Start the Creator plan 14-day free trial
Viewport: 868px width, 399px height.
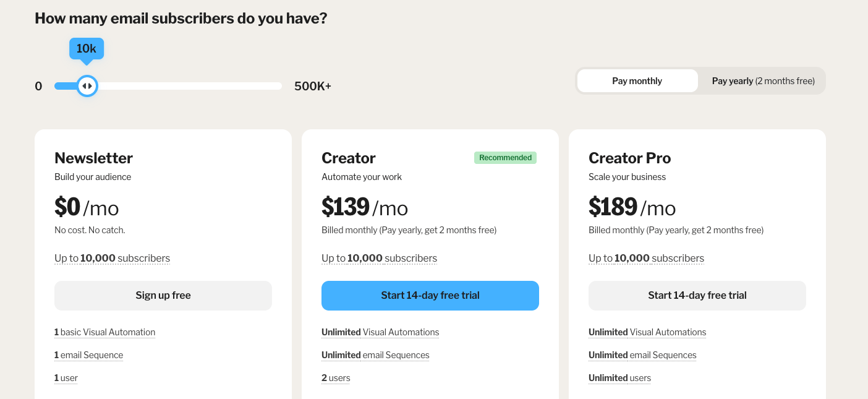[x=430, y=296]
